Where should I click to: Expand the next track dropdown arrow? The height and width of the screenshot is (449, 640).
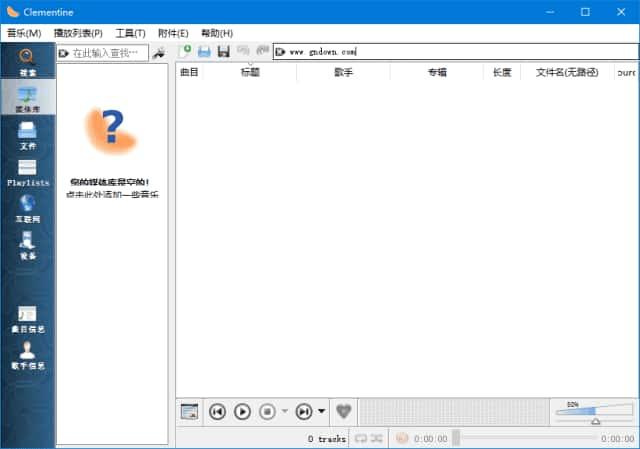pos(321,411)
